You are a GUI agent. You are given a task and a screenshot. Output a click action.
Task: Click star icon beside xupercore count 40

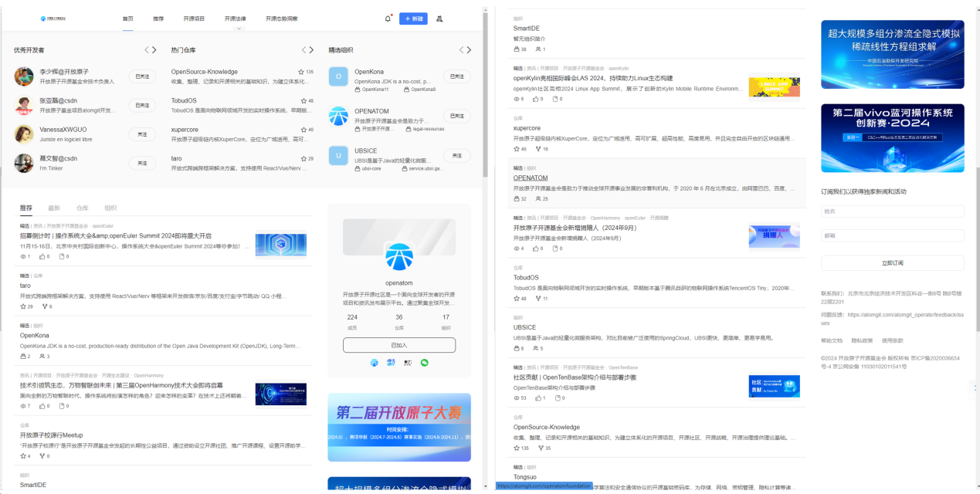[x=304, y=130]
